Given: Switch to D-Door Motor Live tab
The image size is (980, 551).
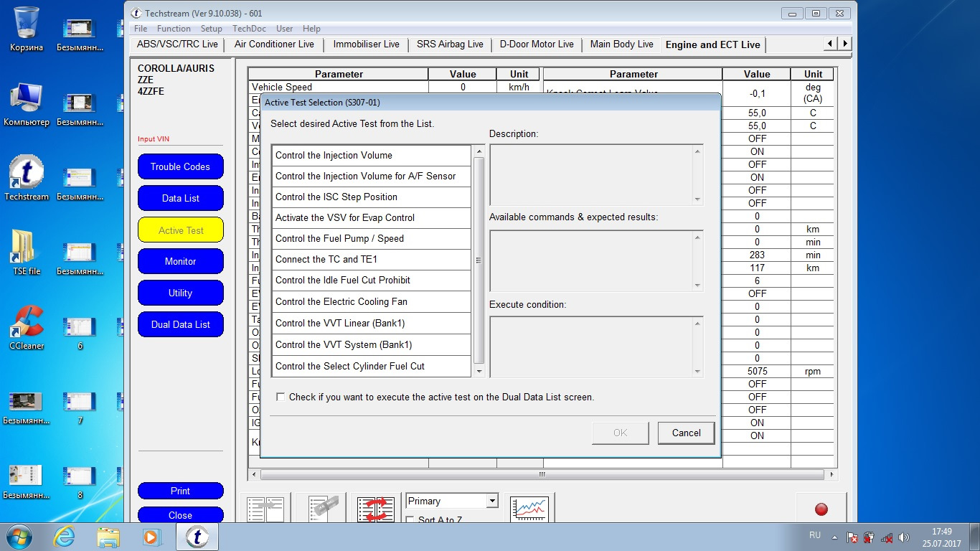Looking at the screenshot, I should pyautogui.click(x=537, y=44).
